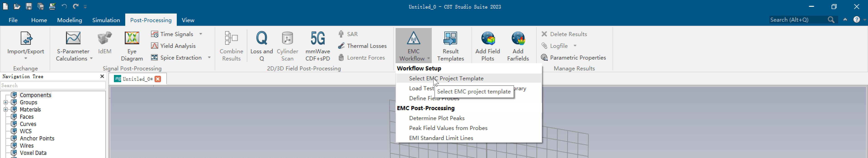Viewport: 868px width, 158px height.
Task: Open the Time Signals dropdown arrow
Action: click(201, 34)
